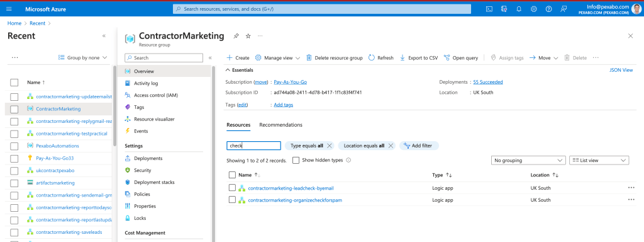Image resolution: width=644 pixels, height=242 pixels.
Task: Check contractormarketing-leadcheck-byemail row checkbox
Action: (x=232, y=188)
